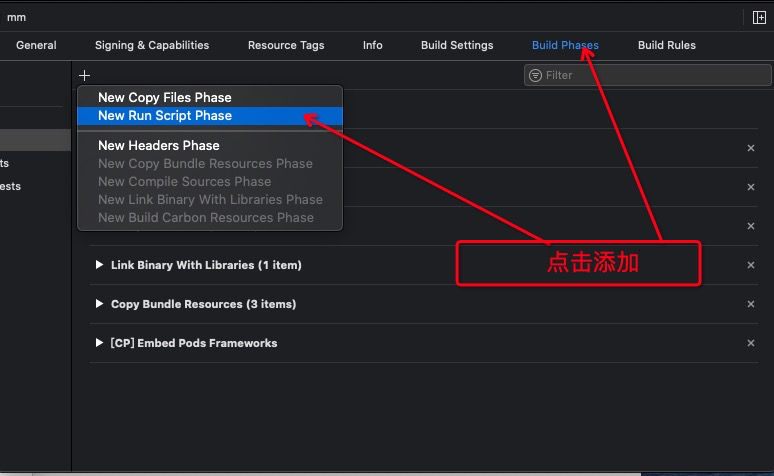Remove the Copy Bundle Resources phase
This screenshot has width=774, height=476.
click(751, 304)
